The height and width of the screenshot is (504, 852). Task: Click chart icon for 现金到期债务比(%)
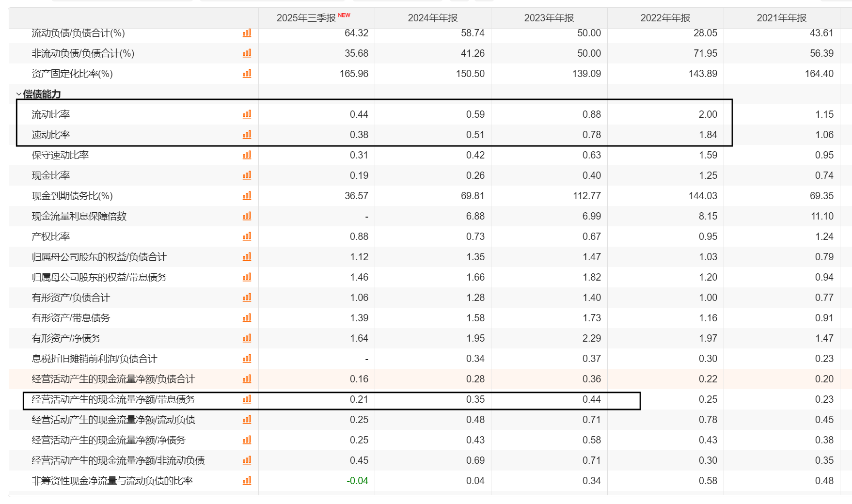point(247,196)
